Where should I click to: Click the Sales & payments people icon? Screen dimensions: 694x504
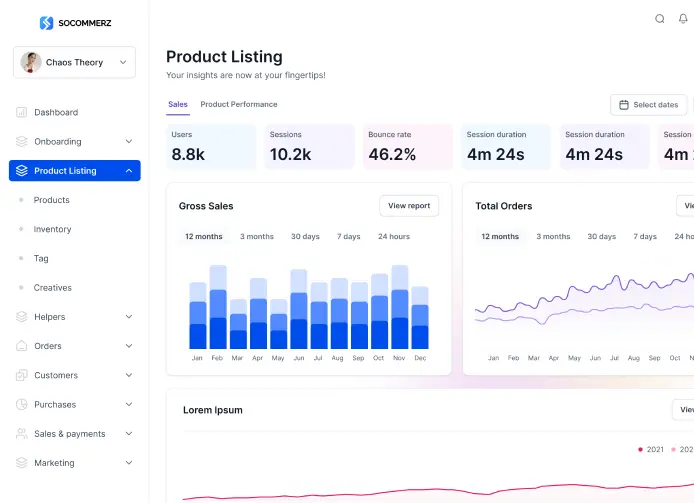(21, 434)
